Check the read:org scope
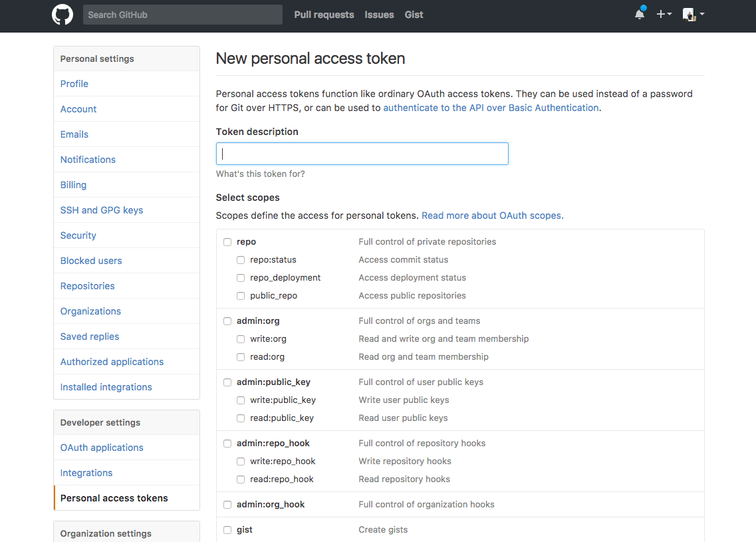The image size is (756, 542). click(241, 357)
